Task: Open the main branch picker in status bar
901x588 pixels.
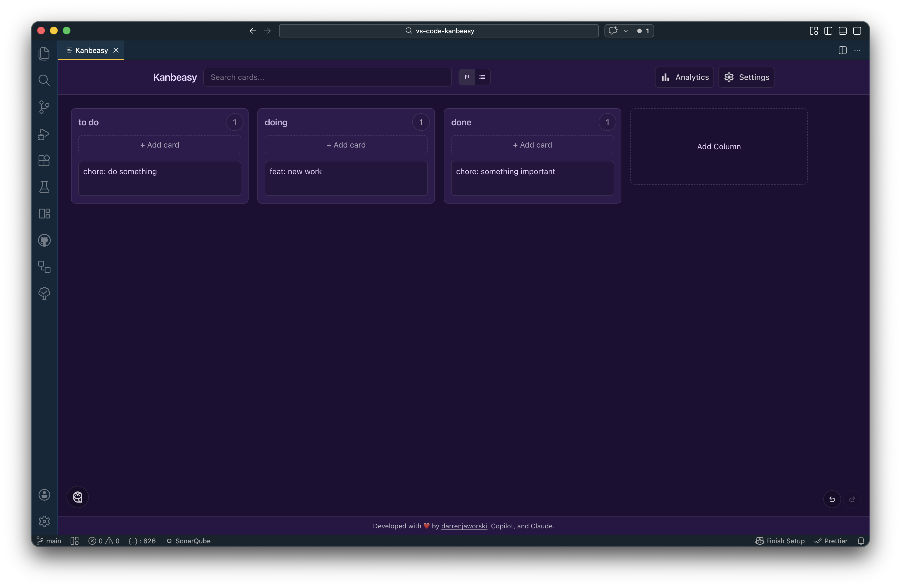Action: tap(49, 541)
